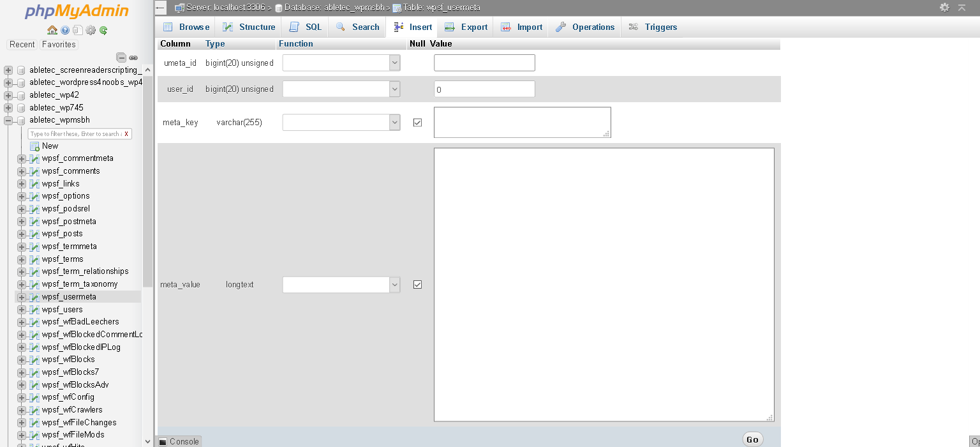Click the copy-pages icon in the sidebar

point(78,30)
